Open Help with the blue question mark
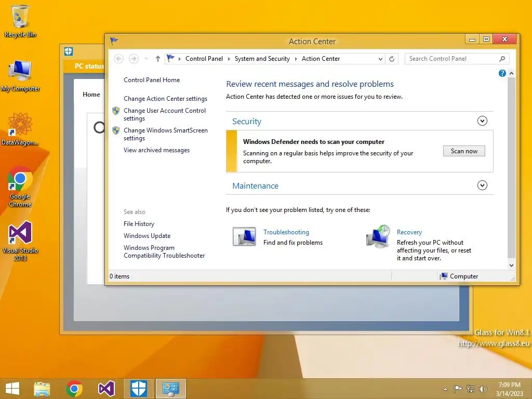532x399 pixels. [x=502, y=73]
